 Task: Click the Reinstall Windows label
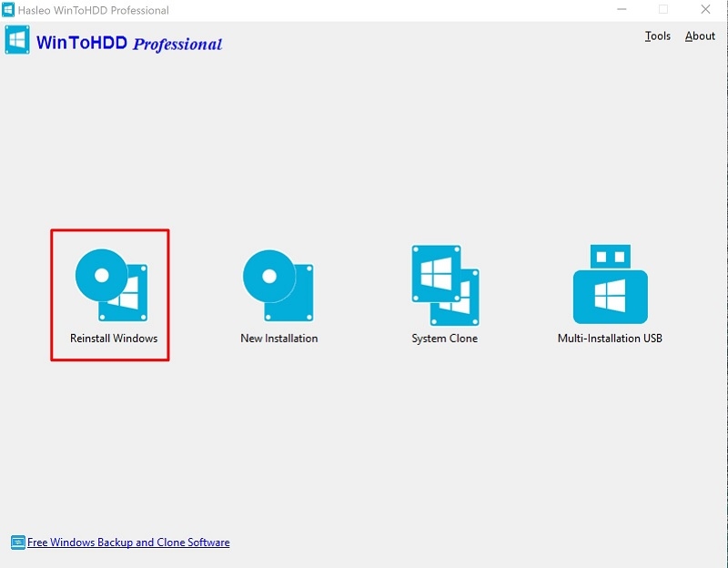coord(114,338)
